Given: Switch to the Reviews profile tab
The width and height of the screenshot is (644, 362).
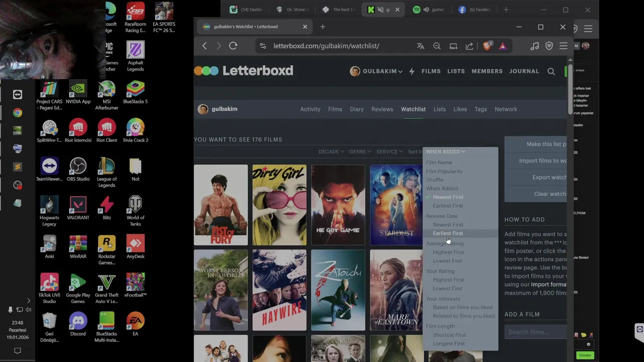Looking at the screenshot, I should (x=382, y=109).
